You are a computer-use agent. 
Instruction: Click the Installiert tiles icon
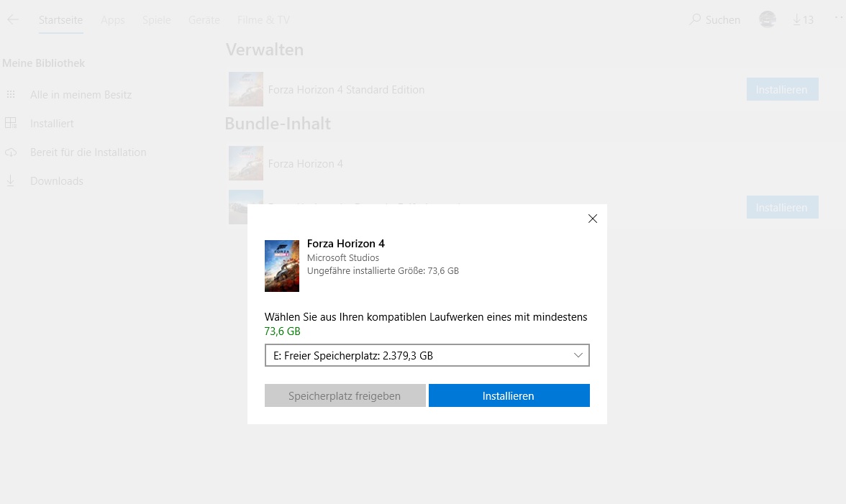[x=11, y=123]
